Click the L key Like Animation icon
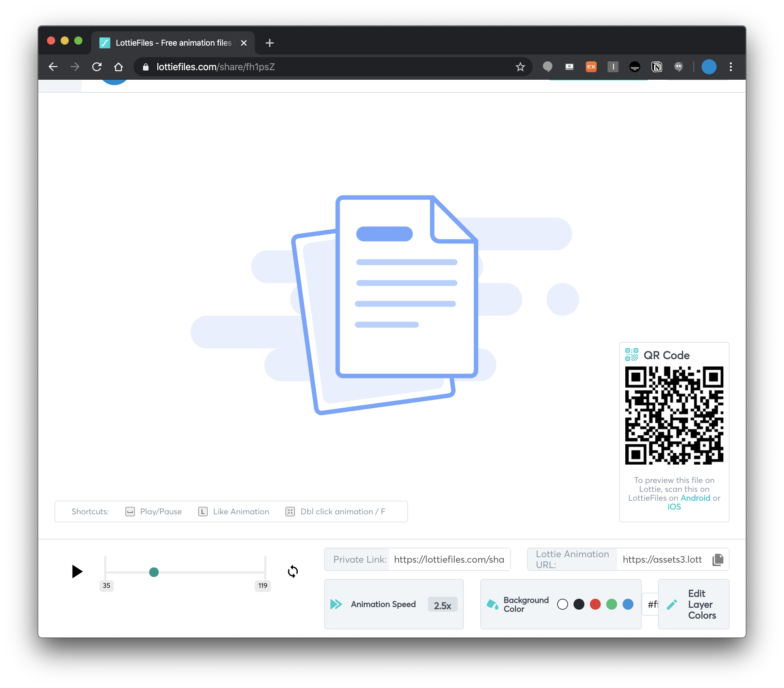This screenshot has width=784, height=688. [203, 512]
